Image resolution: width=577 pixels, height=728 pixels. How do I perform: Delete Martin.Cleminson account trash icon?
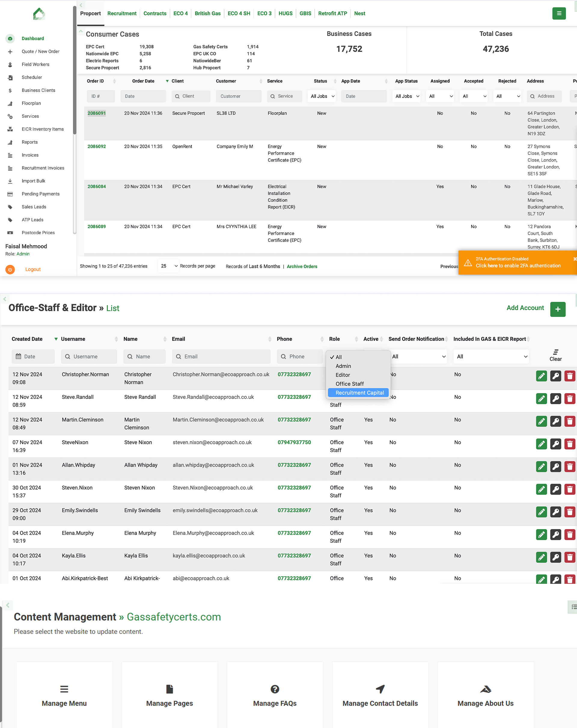click(569, 421)
